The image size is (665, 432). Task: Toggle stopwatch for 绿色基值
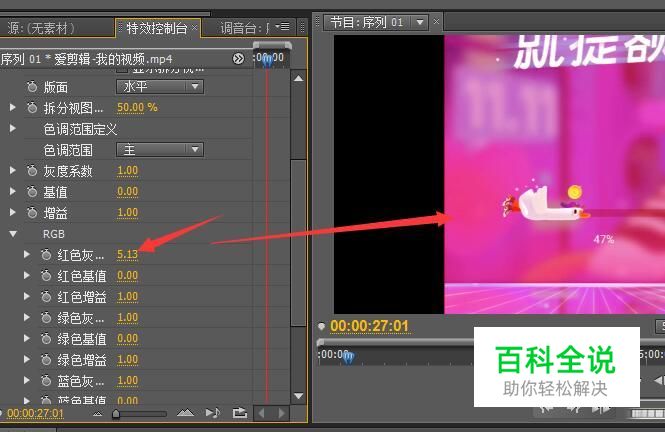(x=46, y=339)
